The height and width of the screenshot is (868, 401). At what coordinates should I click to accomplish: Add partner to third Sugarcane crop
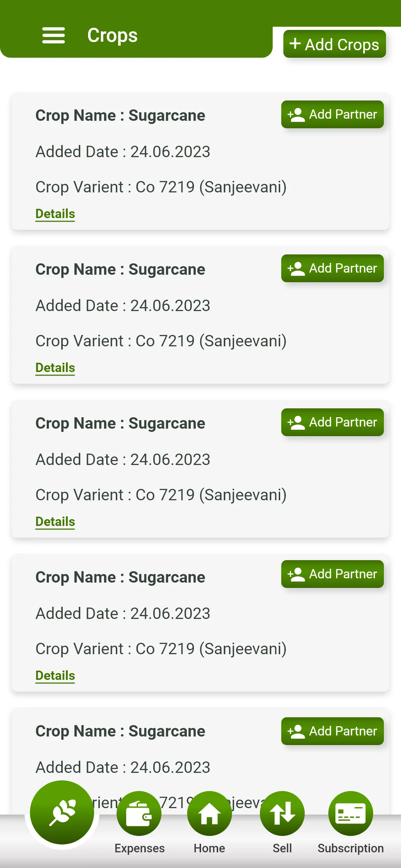(332, 422)
